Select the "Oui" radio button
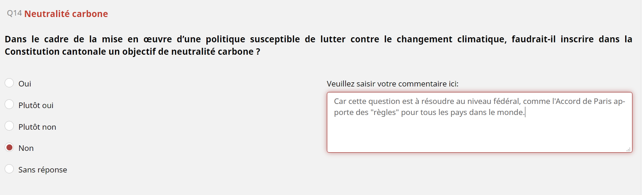 click(x=9, y=83)
